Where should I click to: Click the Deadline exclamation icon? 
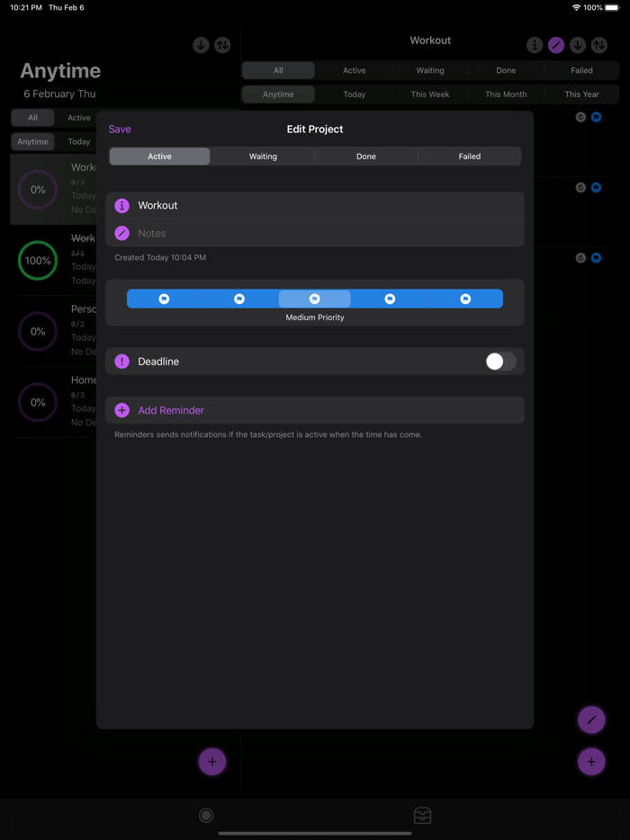pos(122,361)
